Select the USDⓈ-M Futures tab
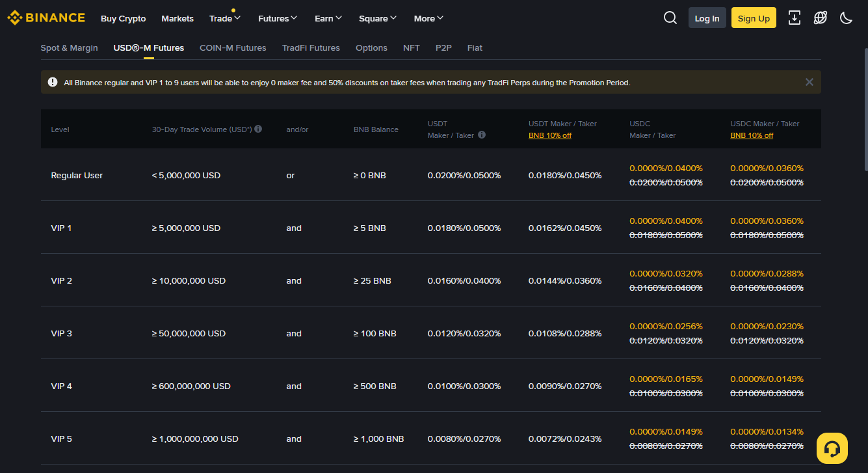The width and height of the screenshot is (868, 473). [149, 47]
